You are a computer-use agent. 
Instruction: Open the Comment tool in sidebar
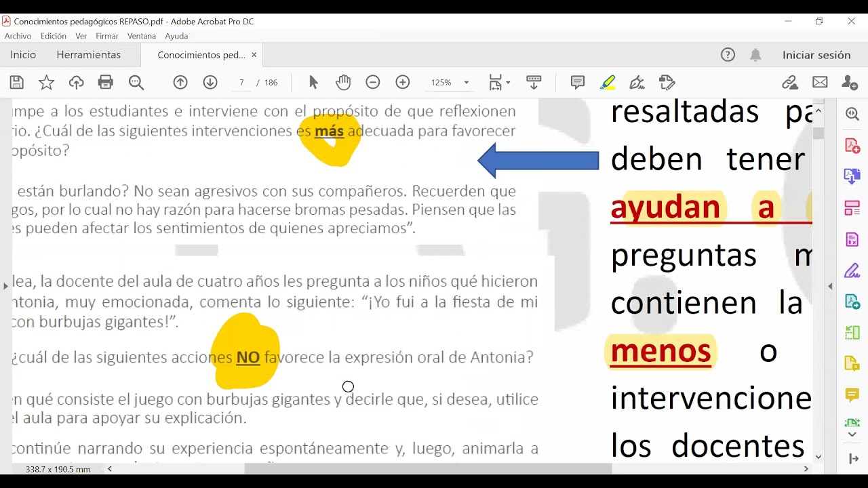[852, 395]
